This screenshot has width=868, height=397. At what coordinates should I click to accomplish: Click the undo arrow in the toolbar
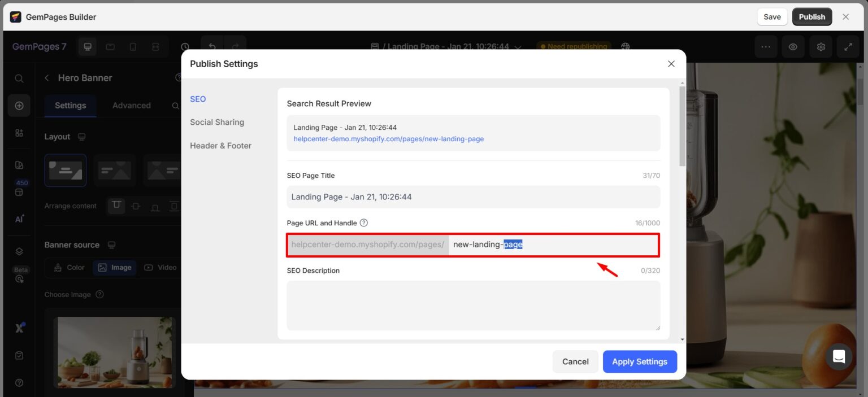(x=213, y=47)
